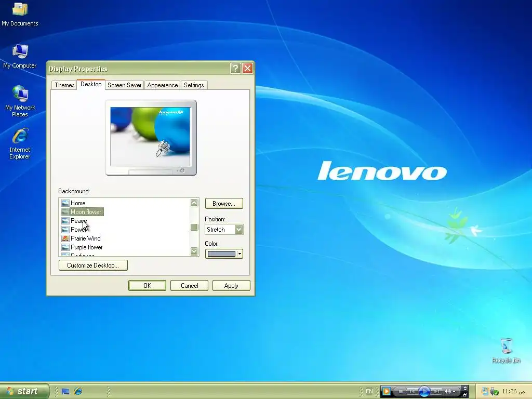Select the Desktop tab
Viewport: 532px width, 399px height.
pos(91,84)
